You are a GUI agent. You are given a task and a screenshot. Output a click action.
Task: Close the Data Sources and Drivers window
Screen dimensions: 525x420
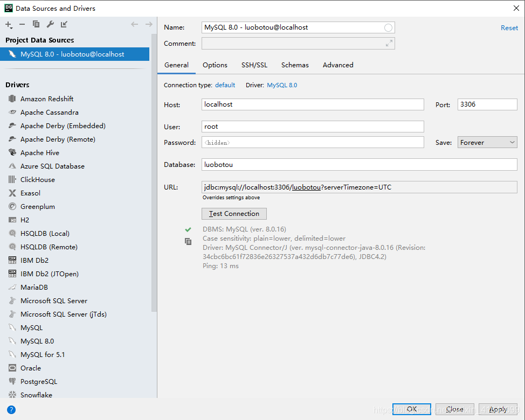point(516,9)
